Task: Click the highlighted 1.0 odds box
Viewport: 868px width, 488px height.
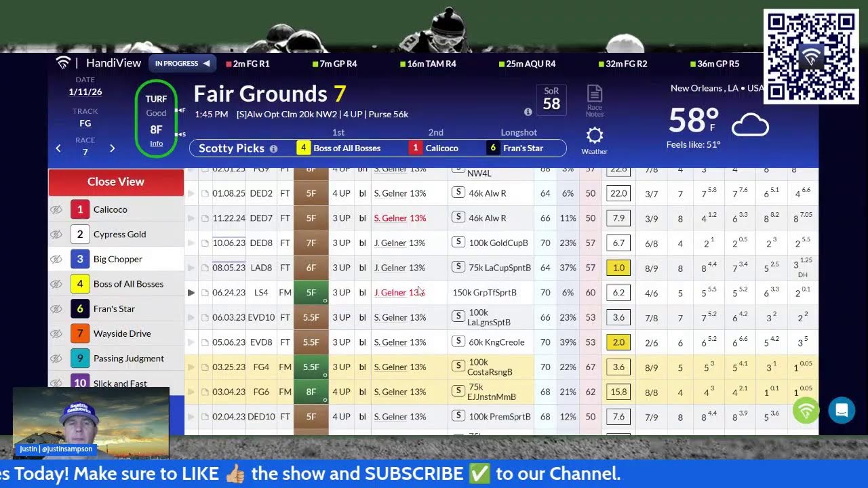Action: [618, 268]
